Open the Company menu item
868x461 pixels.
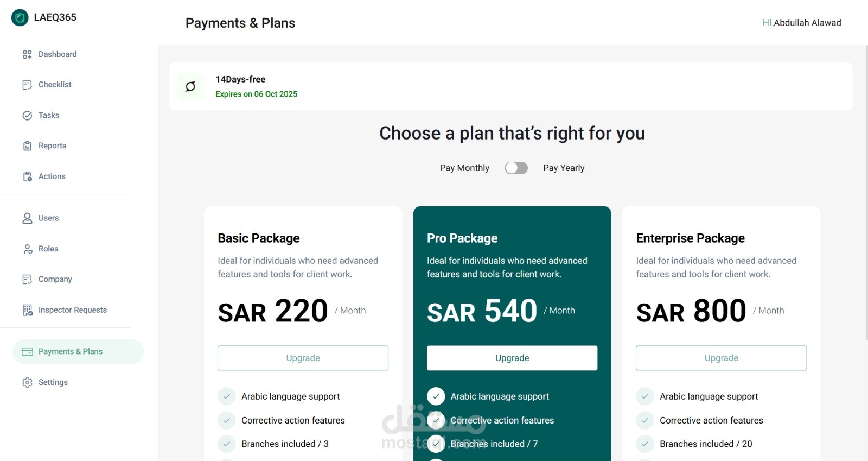click(x=55, y=279)
